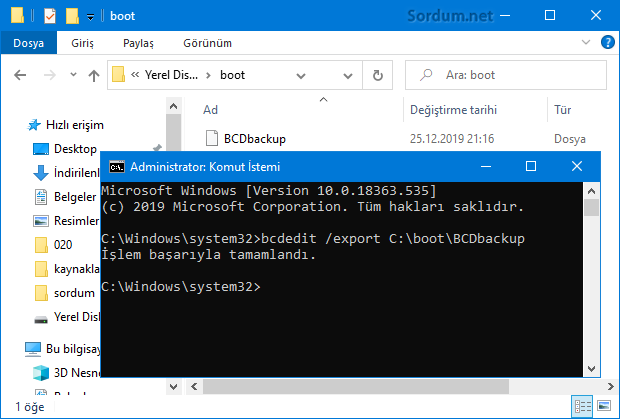Viewport: 620px width, 419px height.
Task: Open Resimler in the navigation pane
Action: coord(77,221)
